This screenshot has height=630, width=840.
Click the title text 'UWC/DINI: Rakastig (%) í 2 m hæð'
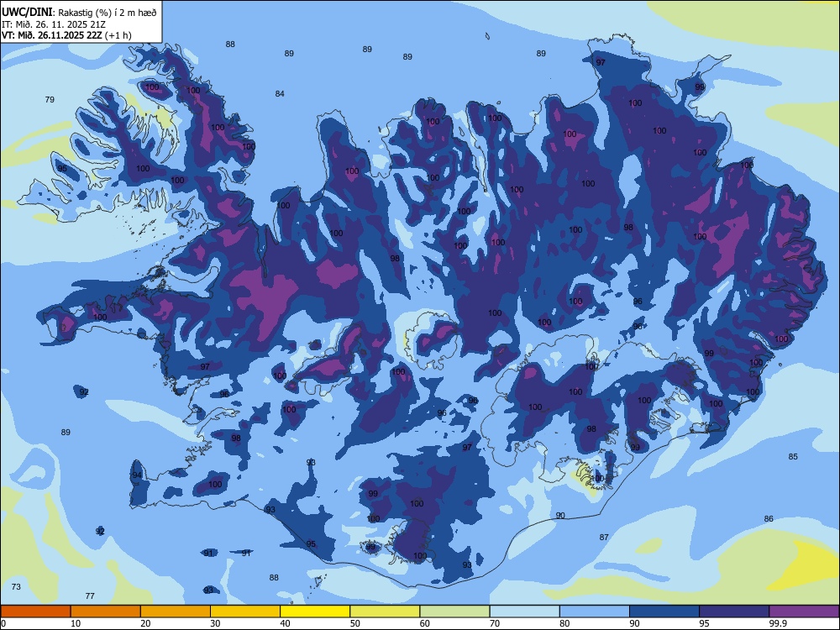(x=79, y=13)
